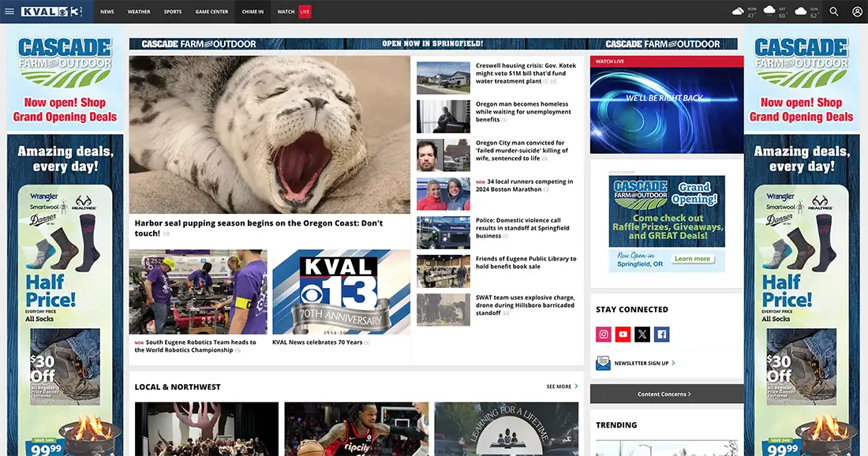
Task: Click the red LIVE badge
Action: coord(305,12)
